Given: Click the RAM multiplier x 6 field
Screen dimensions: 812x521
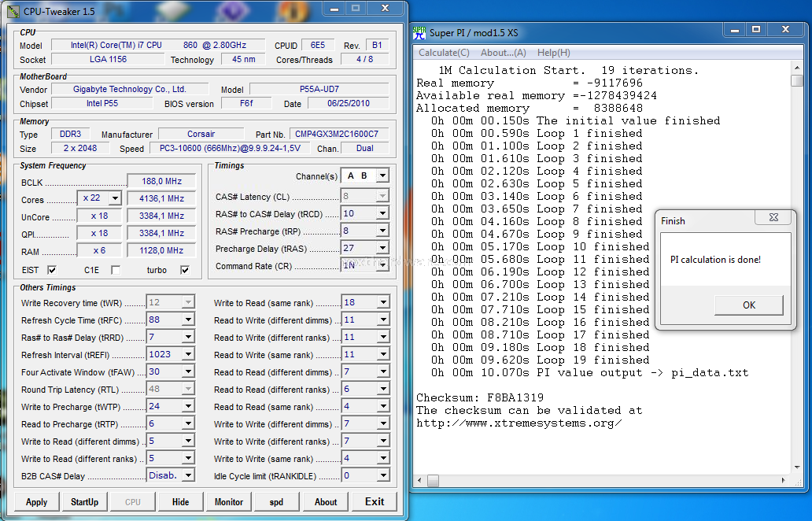Looking at the screenshot, I should pyautogui.click(x=99, y=250).
